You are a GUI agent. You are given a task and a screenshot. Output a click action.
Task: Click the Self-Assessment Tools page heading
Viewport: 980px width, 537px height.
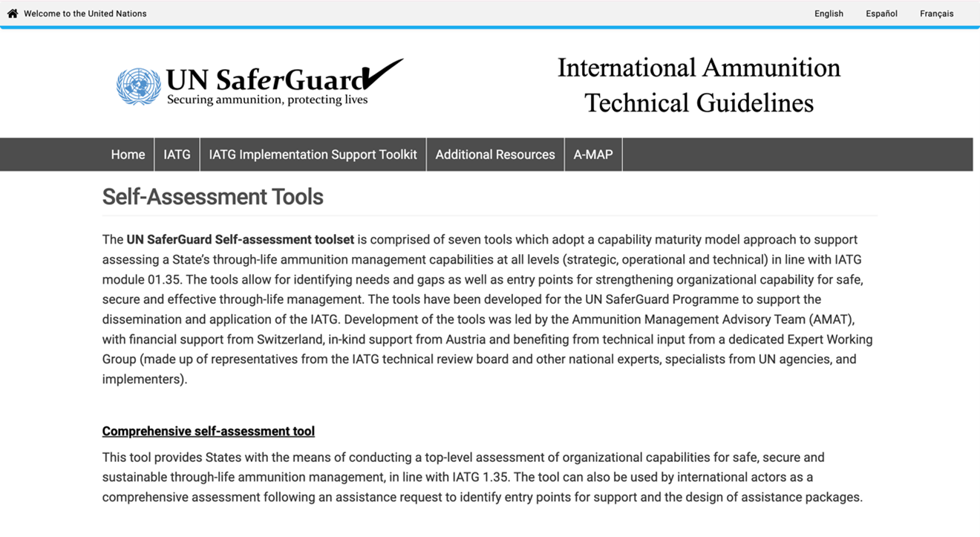click(212, 197)
